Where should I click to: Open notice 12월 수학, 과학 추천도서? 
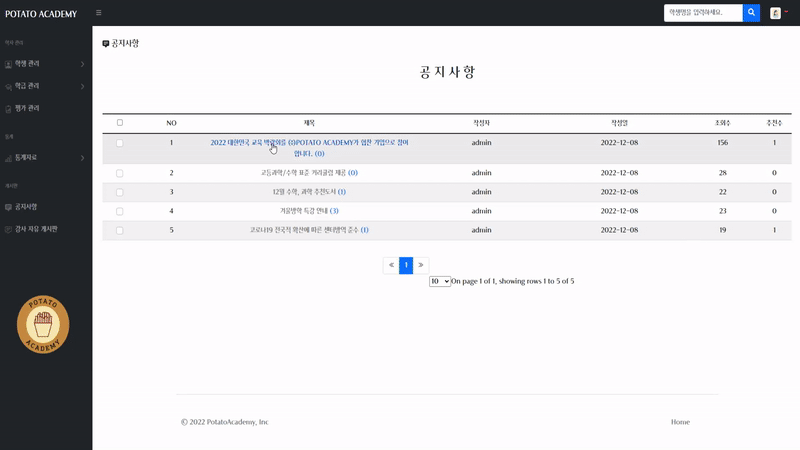click(x=309, y=192)
